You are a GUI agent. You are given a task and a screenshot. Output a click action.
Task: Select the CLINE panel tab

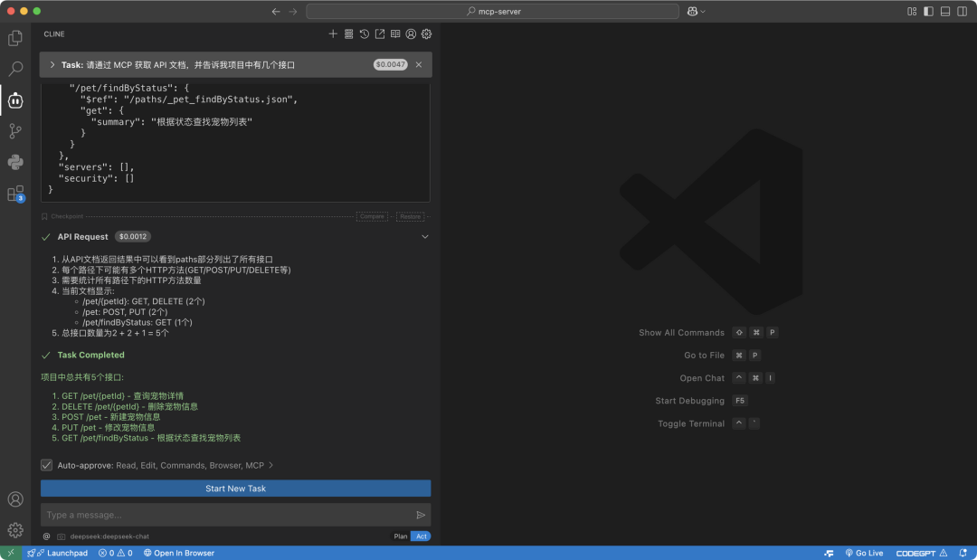click(53, 33)
